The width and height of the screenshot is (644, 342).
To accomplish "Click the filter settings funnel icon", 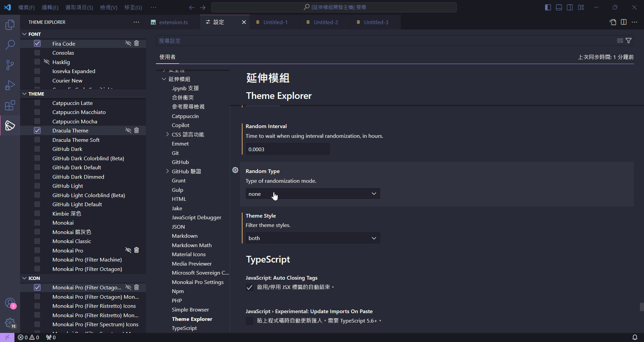I will pos(629,41).
